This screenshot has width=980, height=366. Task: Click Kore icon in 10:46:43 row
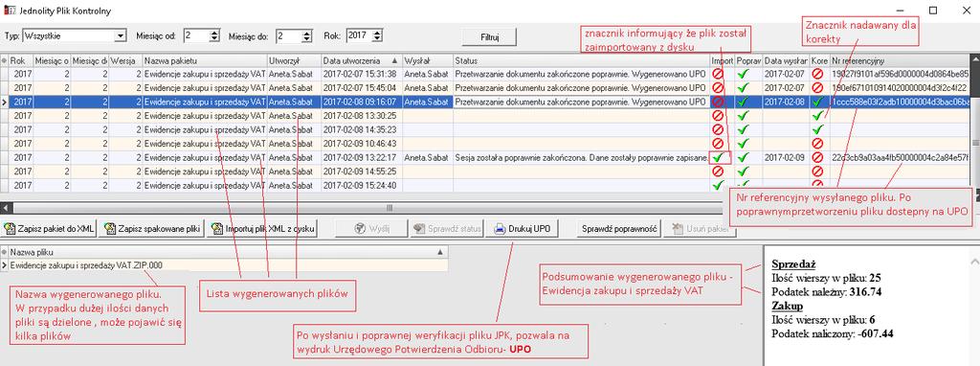click(817, 144)
